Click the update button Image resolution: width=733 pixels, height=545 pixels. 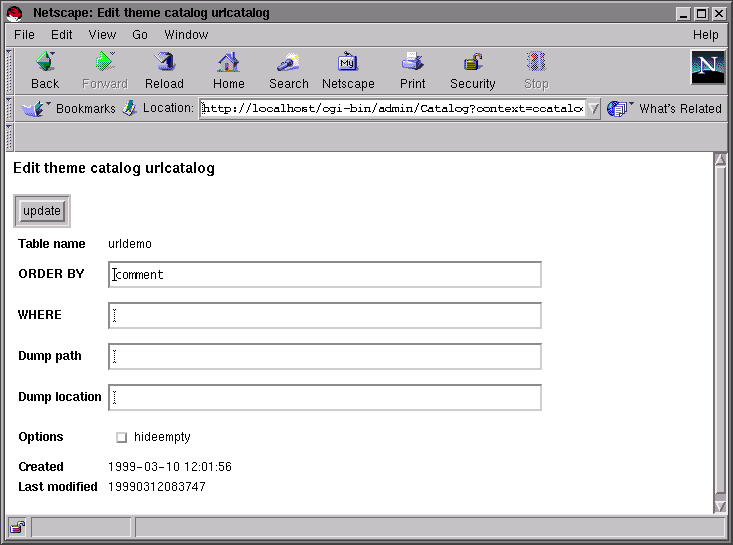click(x=42, y=211)
